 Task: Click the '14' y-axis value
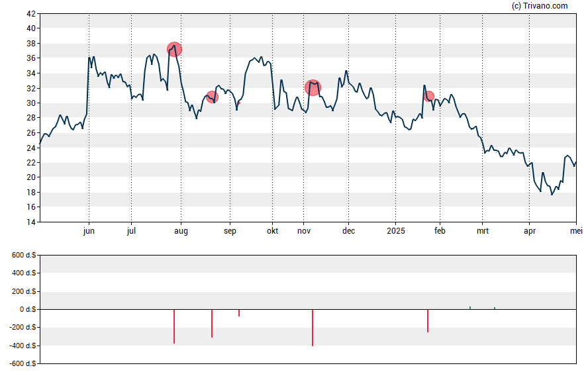pos(31,222)
